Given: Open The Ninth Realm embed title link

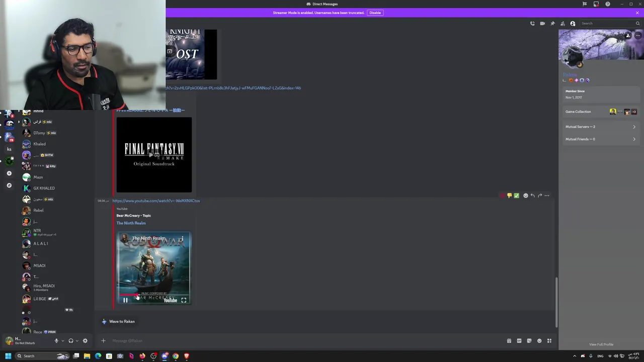Looking at the screenshot, I should [131, 223].
